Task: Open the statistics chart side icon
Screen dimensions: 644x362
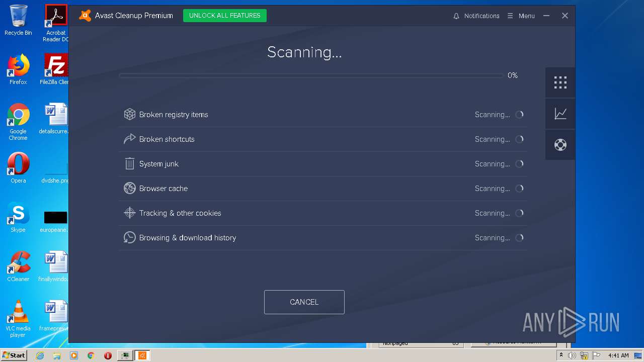Action: pyautogui.click(x=560, y=114)
